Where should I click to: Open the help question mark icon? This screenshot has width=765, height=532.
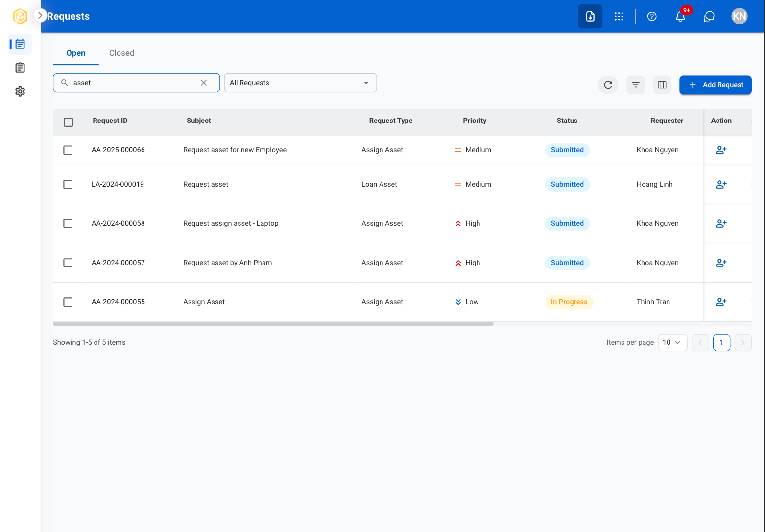pyautogui.click(x=652, y=16)
